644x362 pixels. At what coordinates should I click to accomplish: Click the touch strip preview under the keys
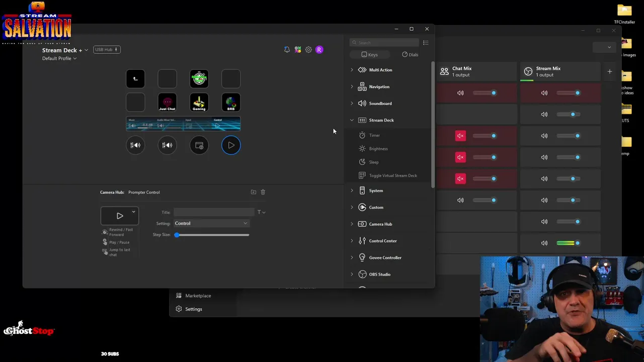(183, 124)
